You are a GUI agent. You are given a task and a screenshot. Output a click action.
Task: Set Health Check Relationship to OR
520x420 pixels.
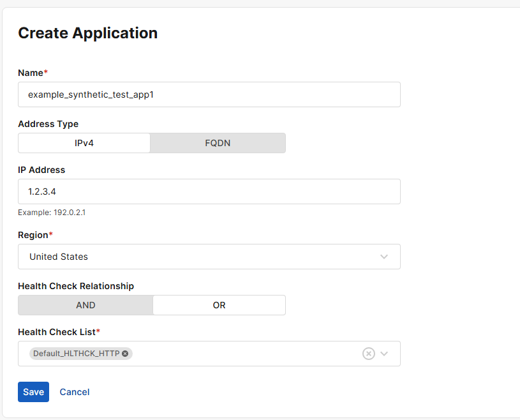tap(219, 305)
